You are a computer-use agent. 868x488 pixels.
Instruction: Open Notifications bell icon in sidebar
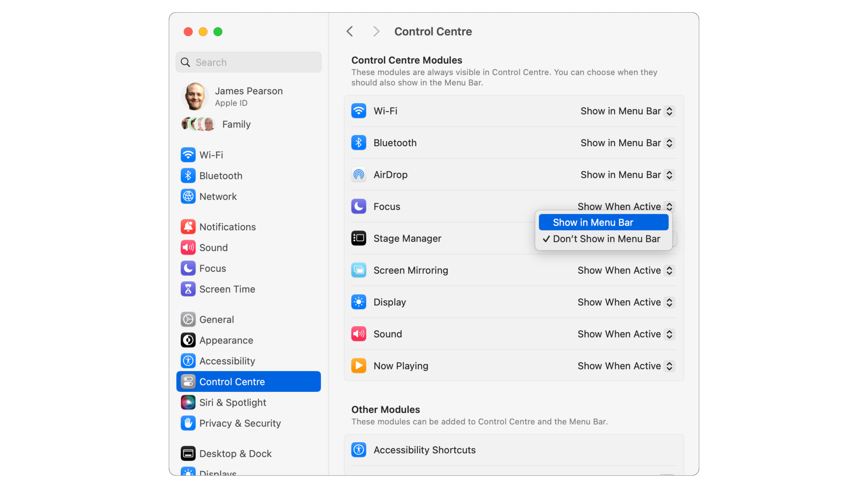point(188,227)
